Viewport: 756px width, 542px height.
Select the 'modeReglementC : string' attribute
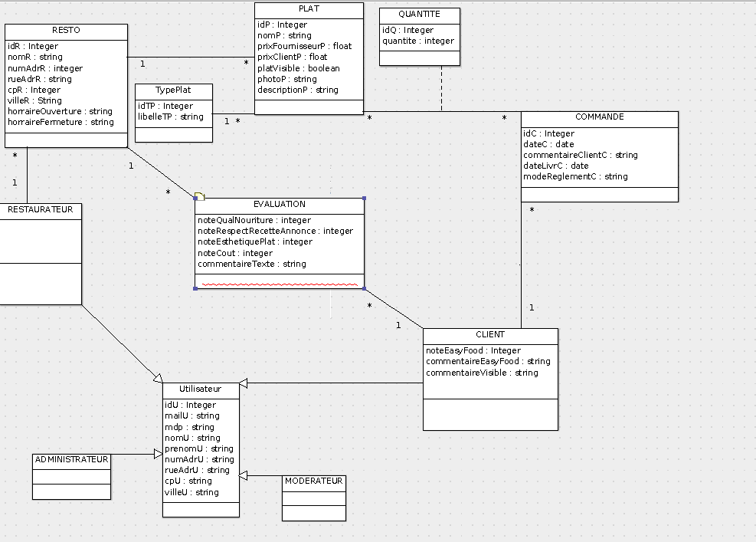tap(576, 176)
